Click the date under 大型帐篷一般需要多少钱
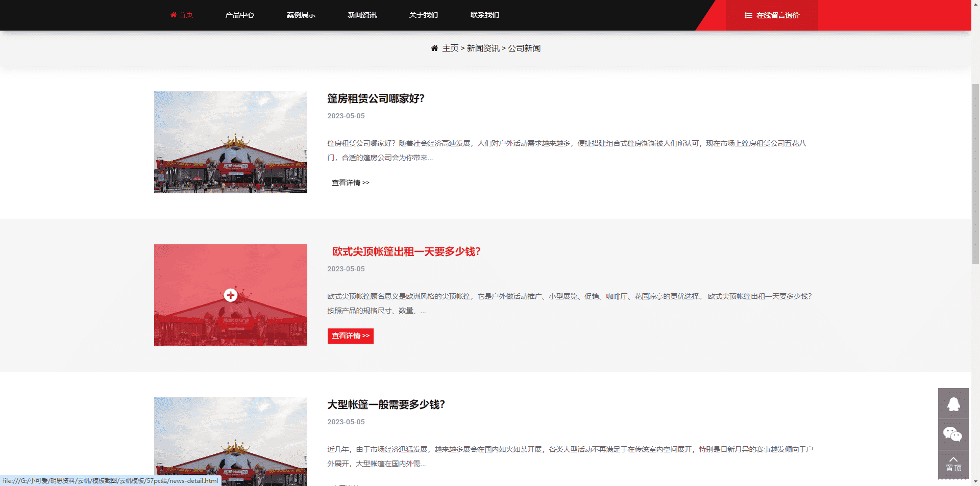 (346, 422)
